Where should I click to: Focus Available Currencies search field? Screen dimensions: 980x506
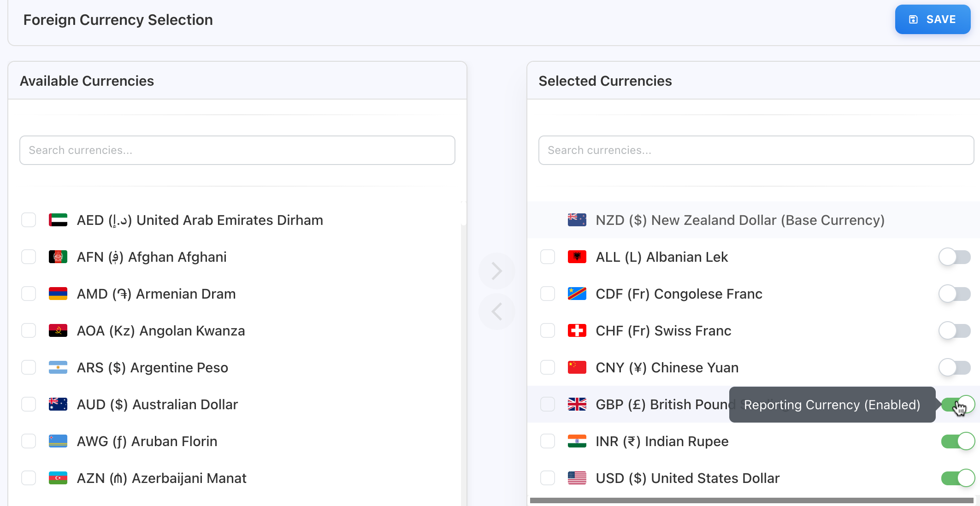click(x=237, y=150)
